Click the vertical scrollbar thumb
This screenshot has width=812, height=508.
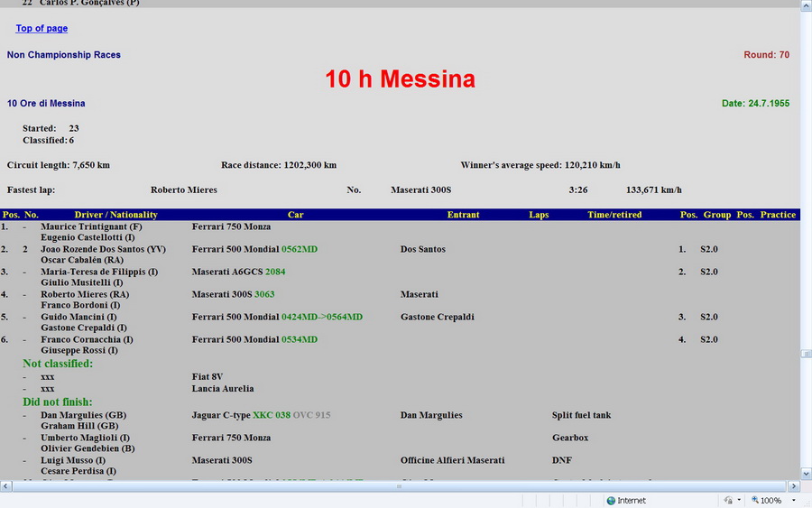(x=807, y=355)
